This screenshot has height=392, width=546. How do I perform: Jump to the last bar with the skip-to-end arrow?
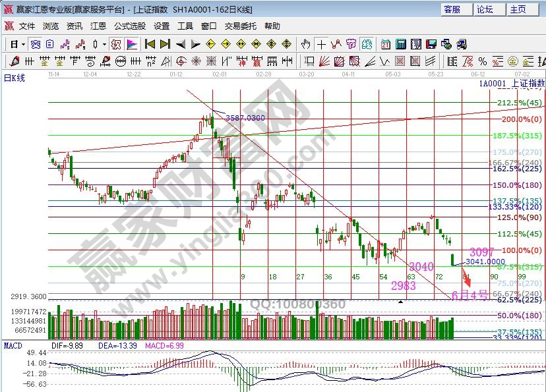click(x=165, y=44)
